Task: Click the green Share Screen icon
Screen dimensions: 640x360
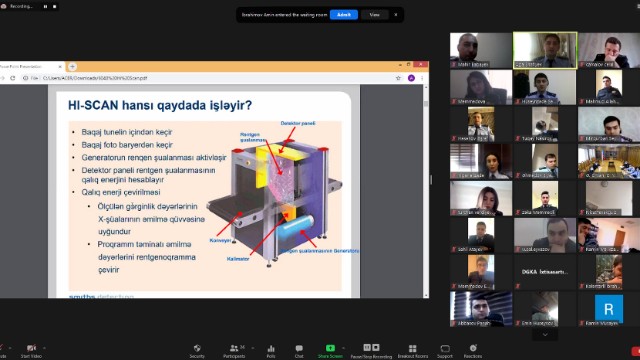Action: click(x=330, y=348)
